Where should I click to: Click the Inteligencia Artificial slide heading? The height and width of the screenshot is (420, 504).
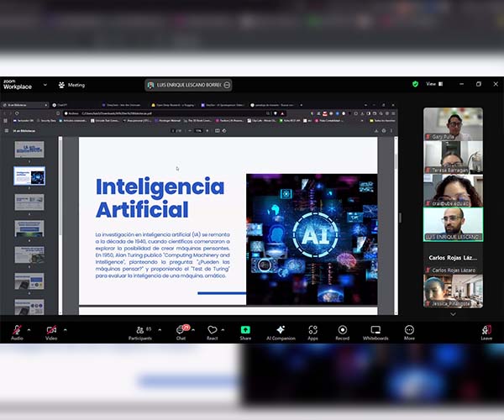160,198
